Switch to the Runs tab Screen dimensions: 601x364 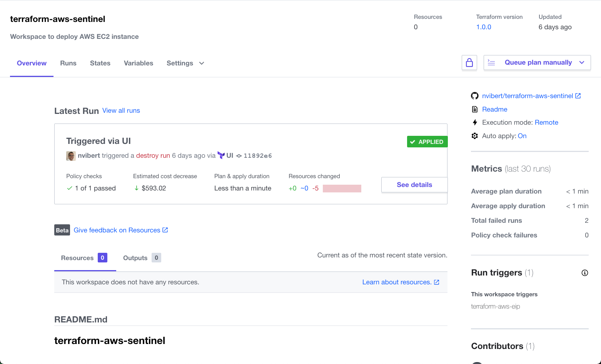click(x=68, y=63)
